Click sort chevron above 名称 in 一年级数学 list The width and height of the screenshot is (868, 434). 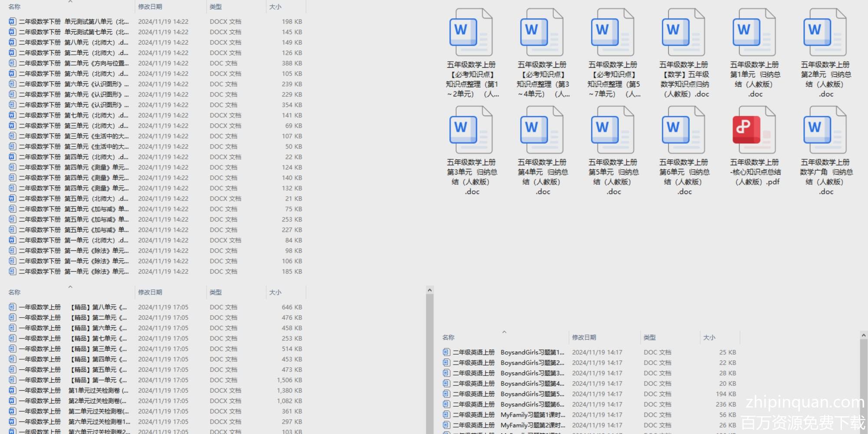70,287
